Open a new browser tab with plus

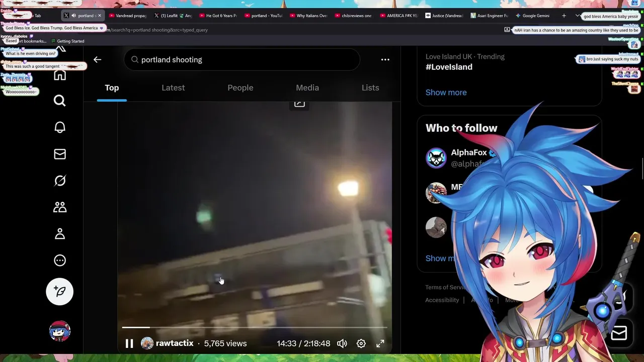coord(564,16)
